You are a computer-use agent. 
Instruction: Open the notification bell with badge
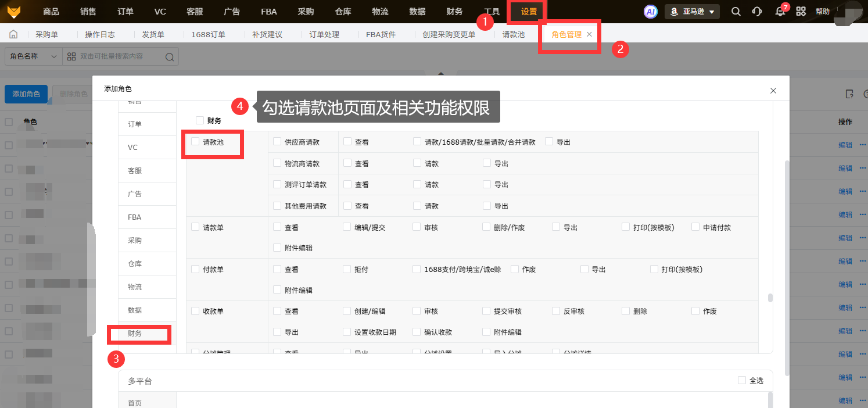780,12
